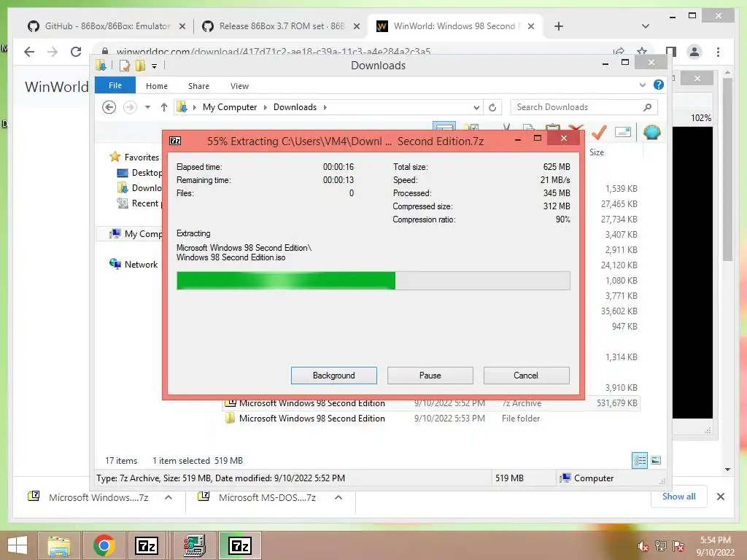Screen dimensions: 747x560
Task: Open Explorer Help question mark icon
Action: pos(659,85)
